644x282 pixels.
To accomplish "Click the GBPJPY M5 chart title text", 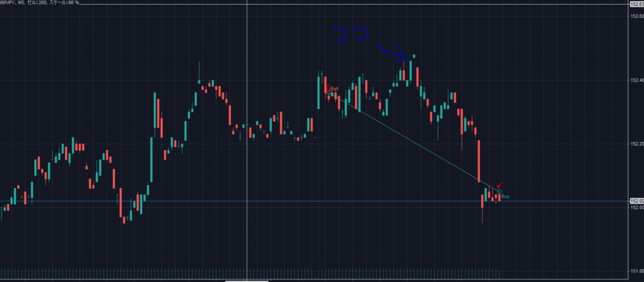I will 40,3.
